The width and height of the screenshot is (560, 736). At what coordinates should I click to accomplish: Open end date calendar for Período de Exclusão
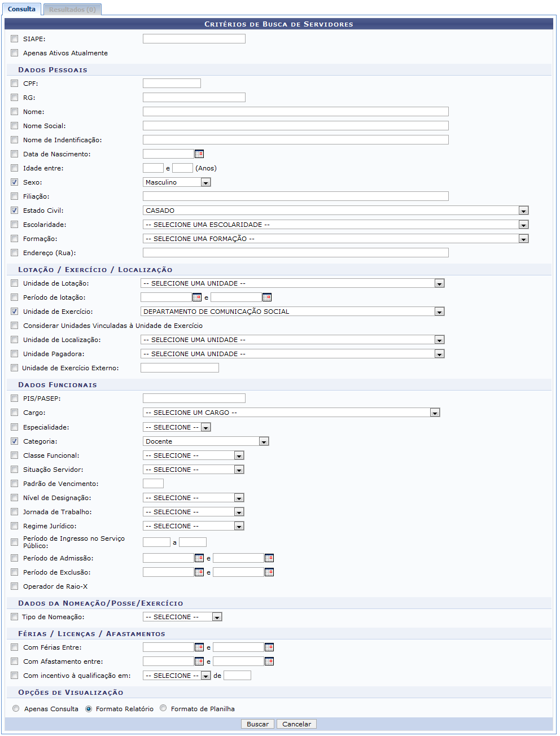click(x=269, y=572)
